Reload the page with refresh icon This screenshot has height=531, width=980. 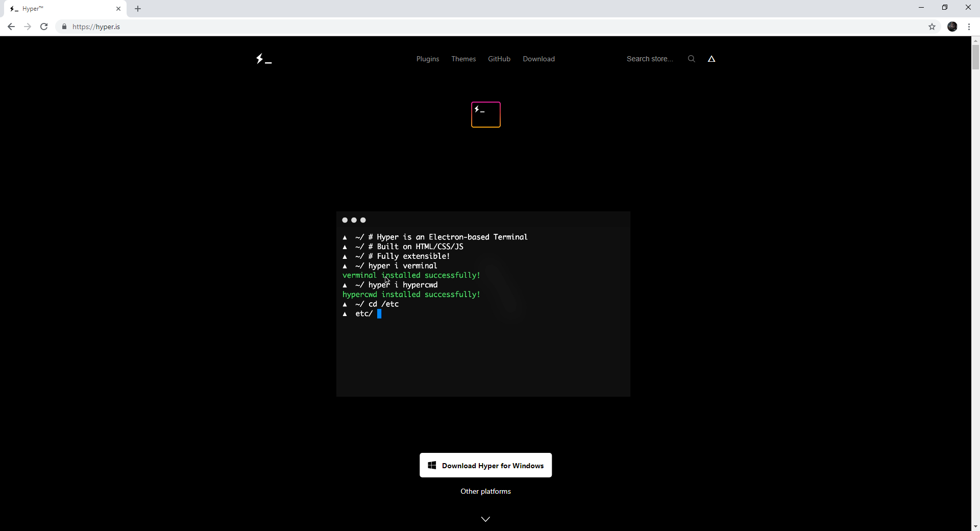44,27
